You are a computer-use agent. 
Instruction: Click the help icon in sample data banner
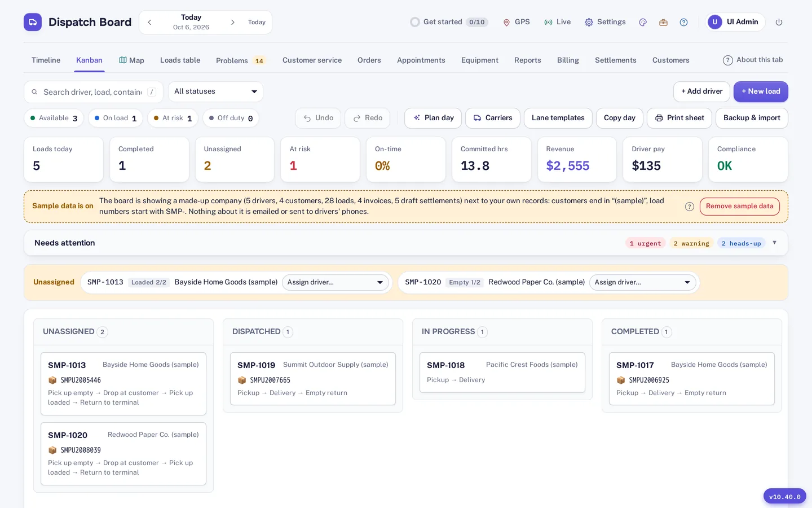tap(689, 207)
